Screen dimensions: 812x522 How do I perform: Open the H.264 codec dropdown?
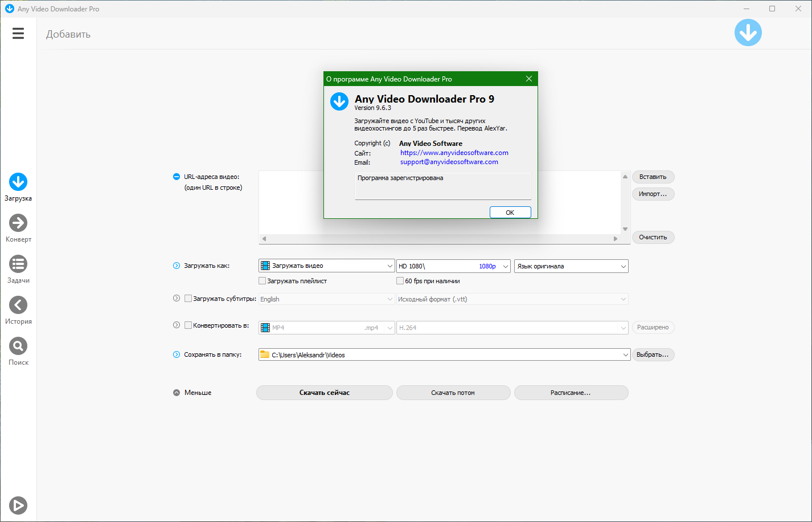pos(512,328)
